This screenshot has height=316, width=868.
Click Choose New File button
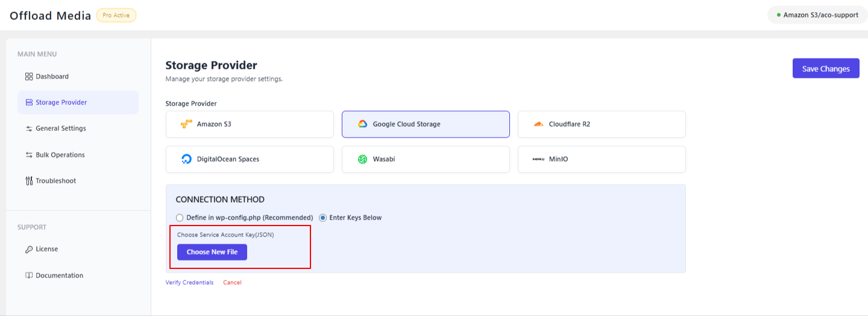click(x=212, y=252)
